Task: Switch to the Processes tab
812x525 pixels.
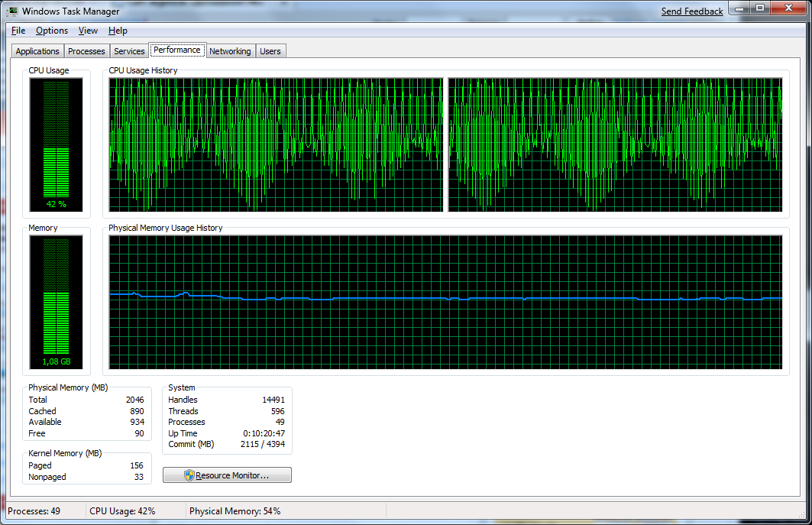Action: tap(86, 51)
